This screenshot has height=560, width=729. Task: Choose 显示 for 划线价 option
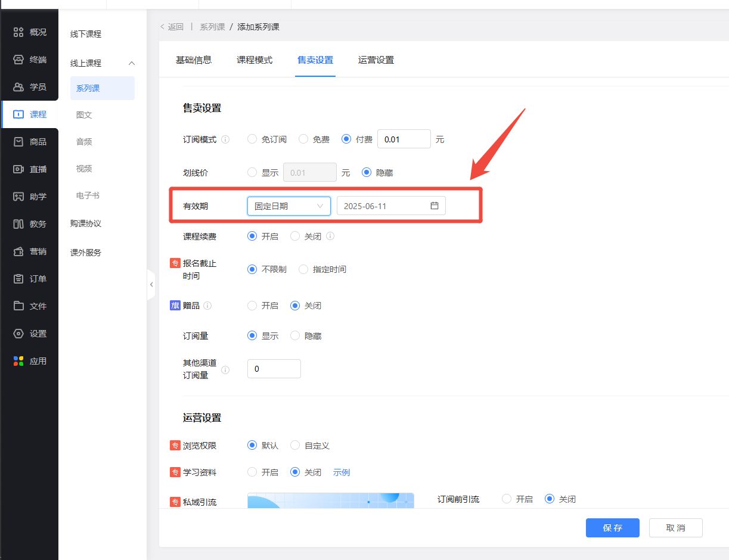tap(253, 173)
